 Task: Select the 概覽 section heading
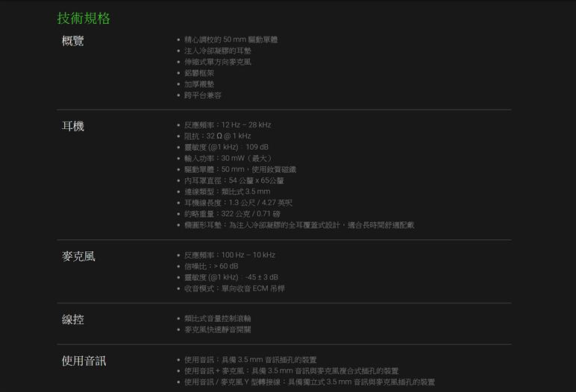72,41
